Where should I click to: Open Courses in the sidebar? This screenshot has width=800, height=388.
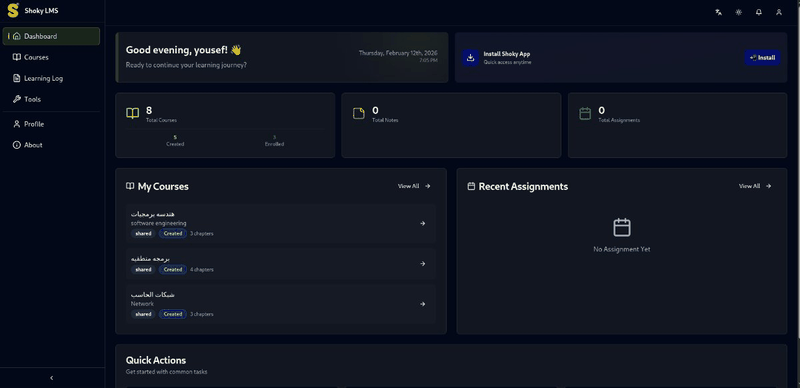(51, 57)
